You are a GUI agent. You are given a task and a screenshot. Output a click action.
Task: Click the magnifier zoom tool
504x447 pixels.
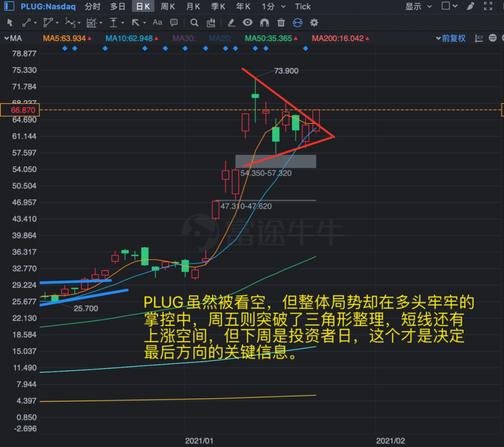[194, 22]
